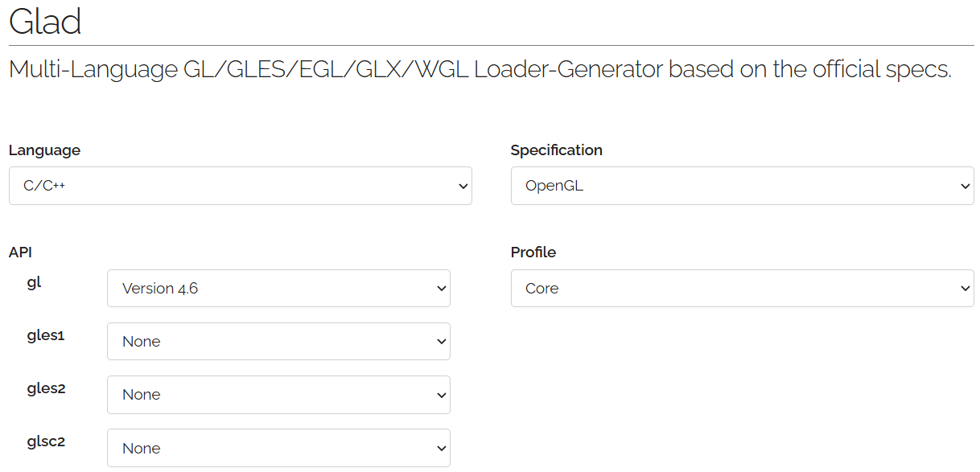This screenshot has height=472, width=980.
Task: Click the gl row label
Action: pyautogui.click(x=34, y=283)
